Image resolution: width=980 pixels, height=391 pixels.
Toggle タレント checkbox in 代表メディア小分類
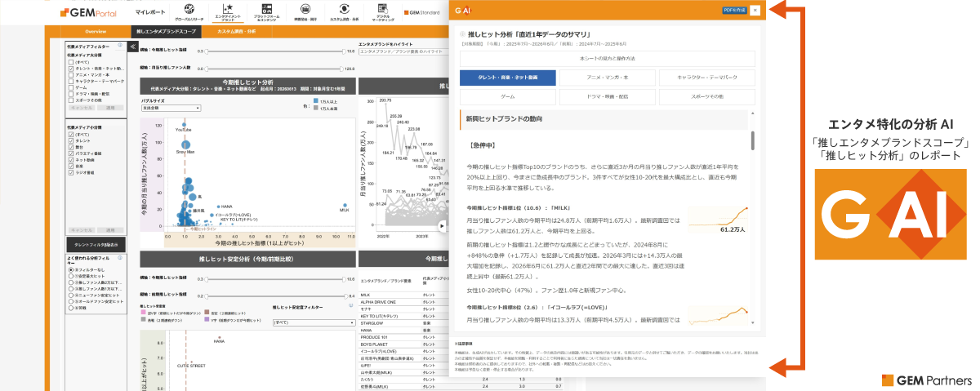[x=71, y=140]
